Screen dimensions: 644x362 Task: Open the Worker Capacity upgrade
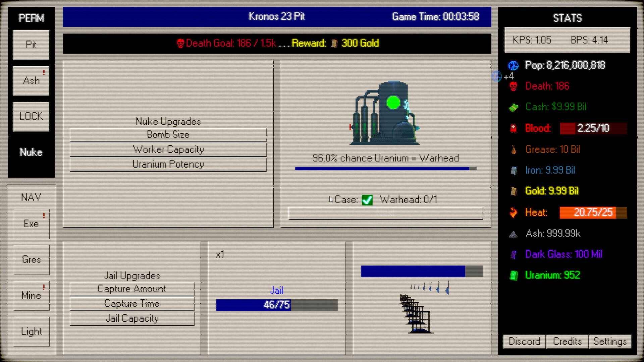click(x=168, y=149)
